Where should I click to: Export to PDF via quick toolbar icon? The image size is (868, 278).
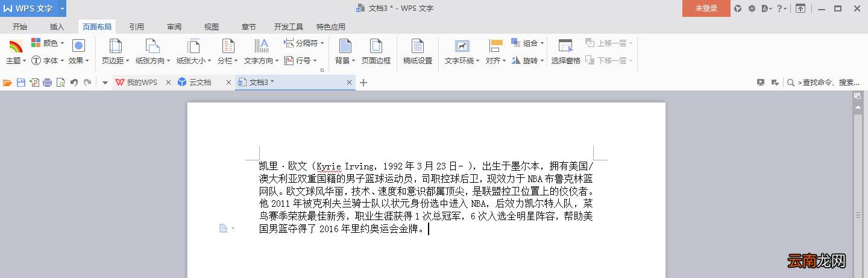click(x=34, y=83)
